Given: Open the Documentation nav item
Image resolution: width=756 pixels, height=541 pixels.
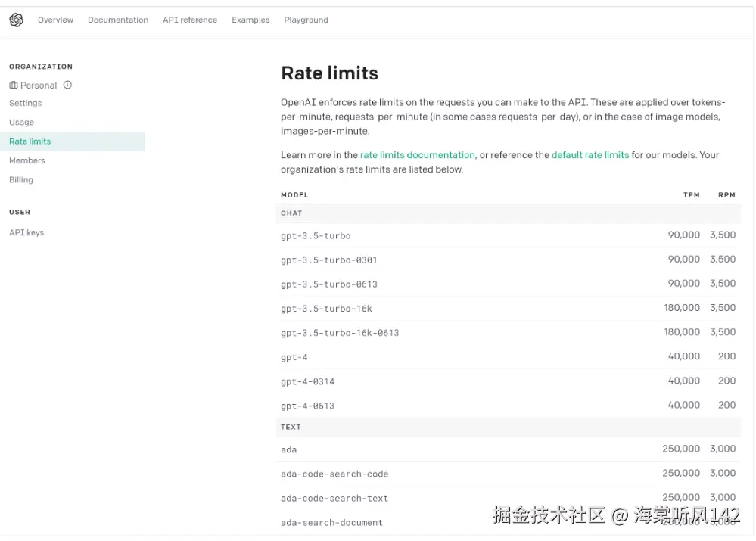Looking at the screenshot, I should 118,20.
